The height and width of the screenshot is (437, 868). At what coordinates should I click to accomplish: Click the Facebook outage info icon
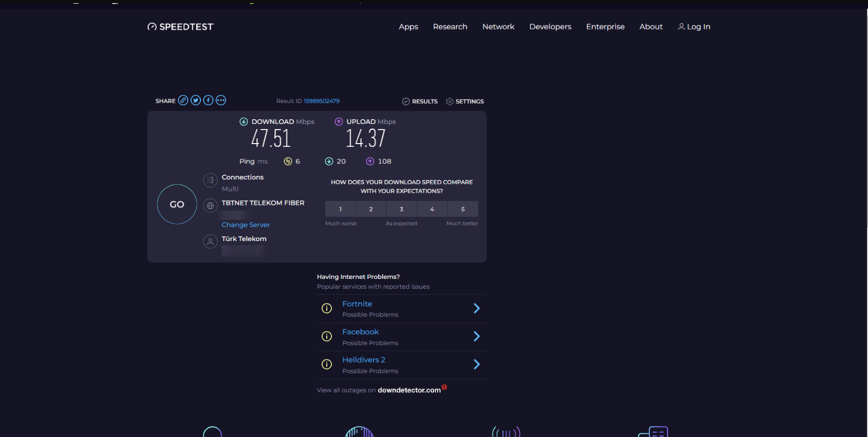(x=327, y=336)
